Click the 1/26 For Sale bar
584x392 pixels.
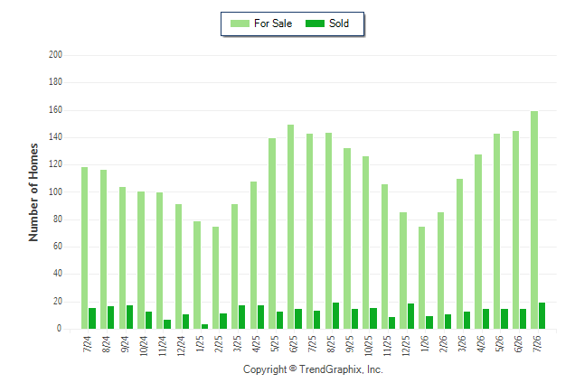[x=421, y=277]
